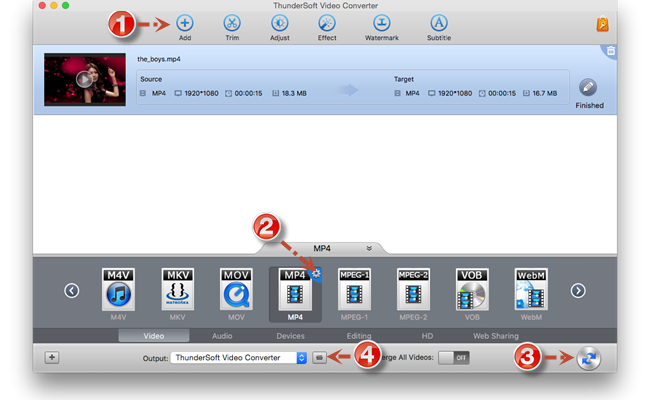The width and height of the screenshot is (650, 400).
Task: Open the Subtitle tool
Action: (439, 23)
